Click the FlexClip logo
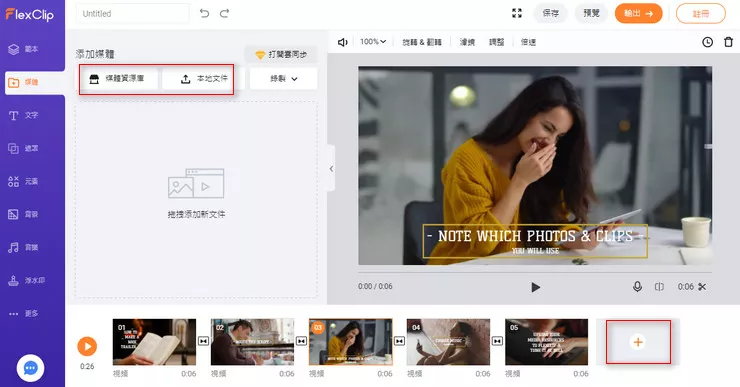Screen dimensions: 740x387 (x=30, y=15)
